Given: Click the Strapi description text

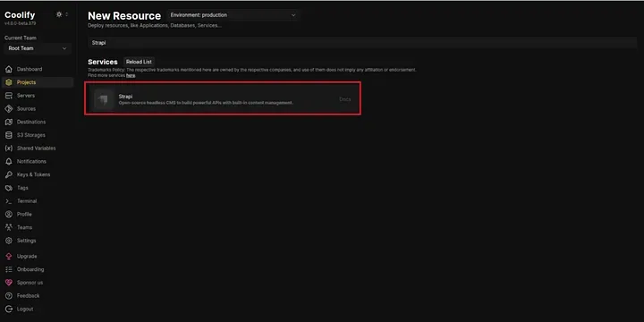Looking at the screenshot, I should click(x=207, y=103).
